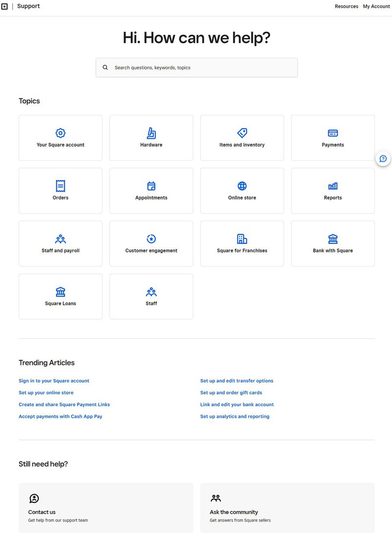Screen dimensions: 392x536
Task: Open the Accept payments with Cash App Pay article
Action: tap(60, 416)
